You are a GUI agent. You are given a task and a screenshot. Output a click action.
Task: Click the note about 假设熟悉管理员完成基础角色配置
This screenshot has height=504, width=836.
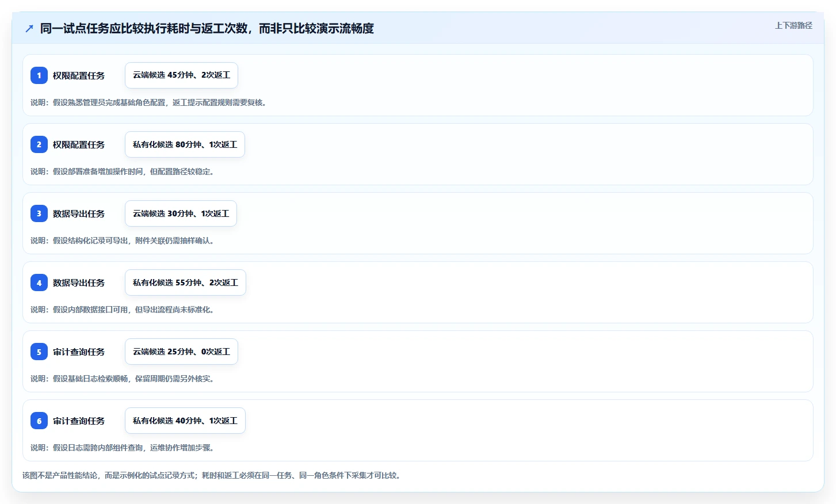(x=150, y=102)
